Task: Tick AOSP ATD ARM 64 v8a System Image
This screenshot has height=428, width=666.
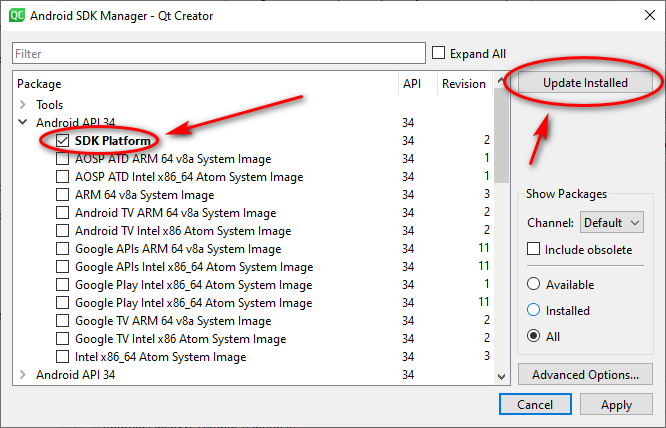Action: [x=63, y=159]
